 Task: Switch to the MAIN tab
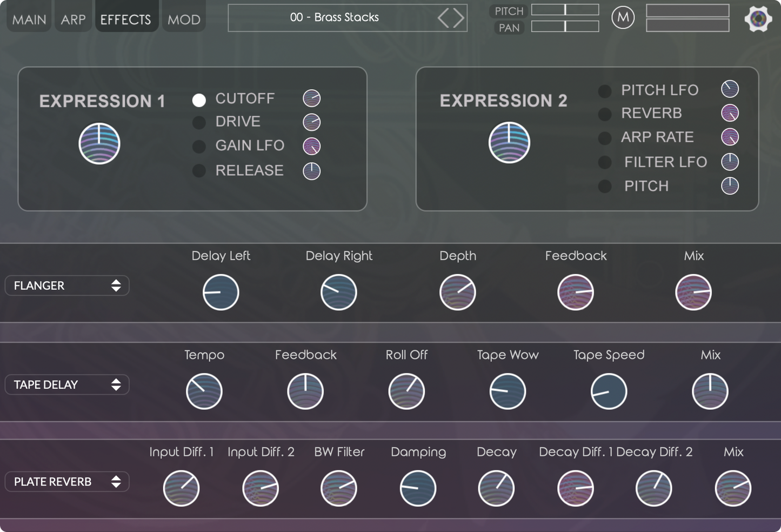click(x=29, y=19)
